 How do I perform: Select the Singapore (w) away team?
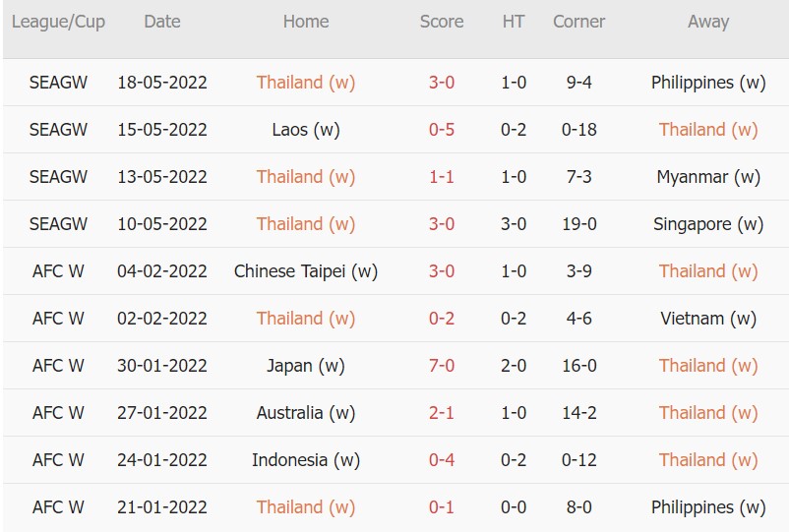(708, 224)
